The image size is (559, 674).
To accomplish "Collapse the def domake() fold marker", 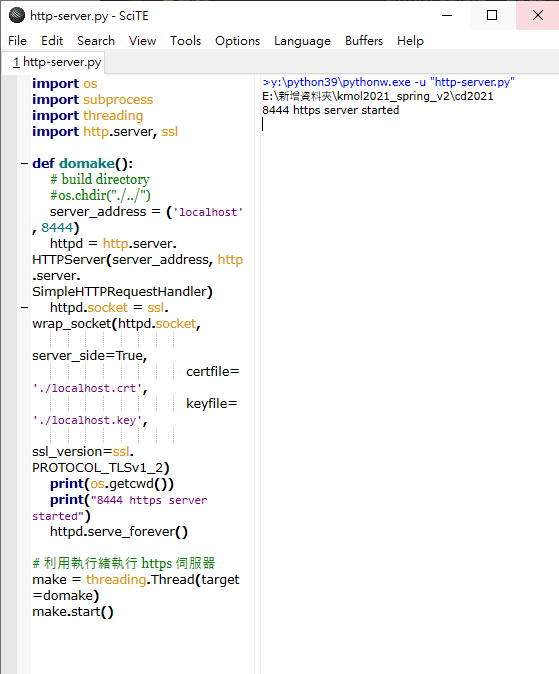I will 25,163.
